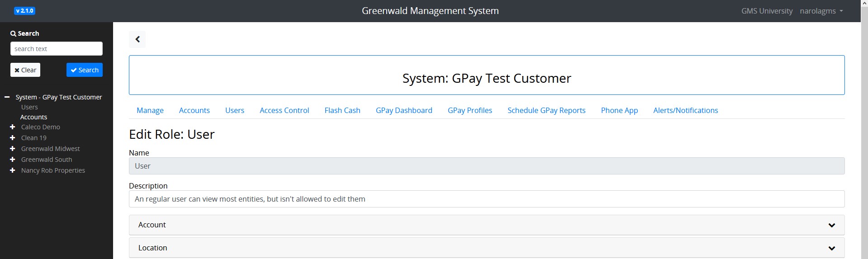Expand Nancy Rob Properties plus icon
The height and width of the screenshot is (259, 868).
(13, 170)
